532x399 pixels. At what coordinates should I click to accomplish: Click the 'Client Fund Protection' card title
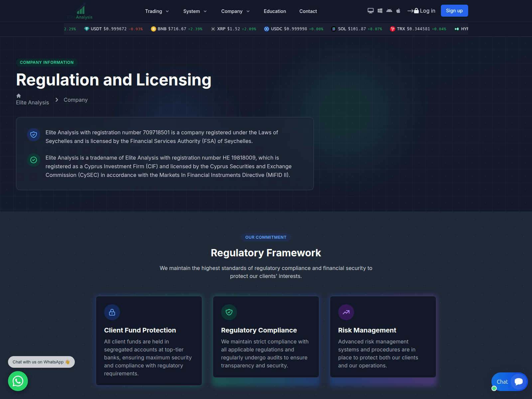[140, 330]
